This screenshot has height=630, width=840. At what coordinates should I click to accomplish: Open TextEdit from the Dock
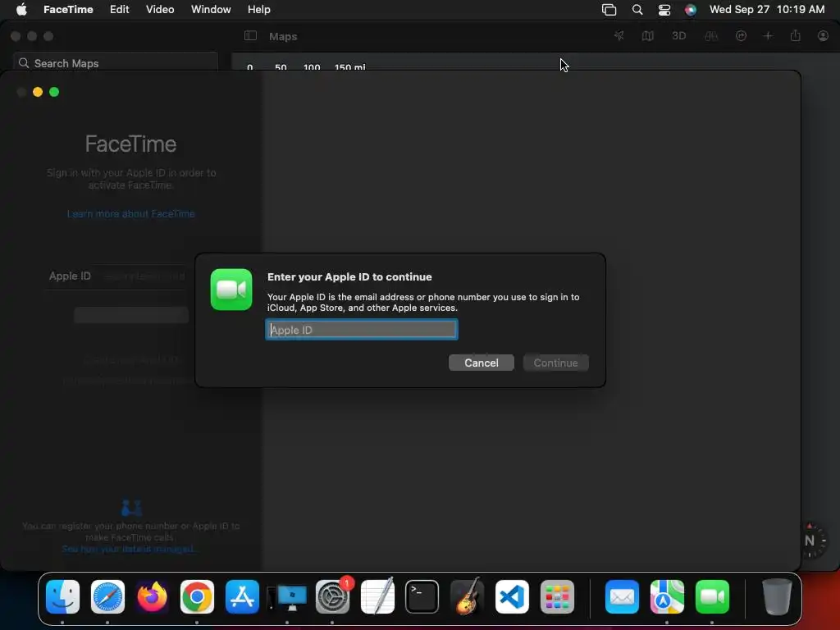click(377, 597)
